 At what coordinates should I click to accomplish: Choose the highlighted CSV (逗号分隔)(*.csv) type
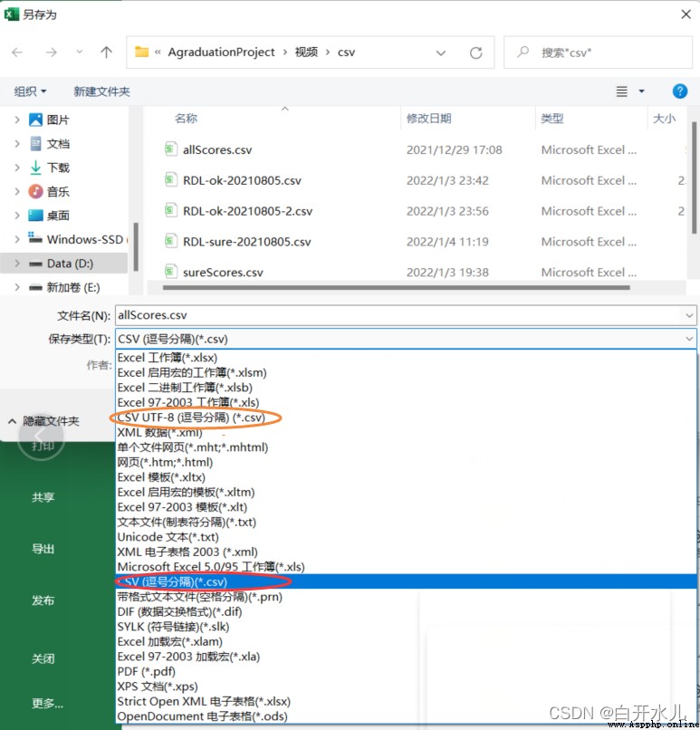406,581
